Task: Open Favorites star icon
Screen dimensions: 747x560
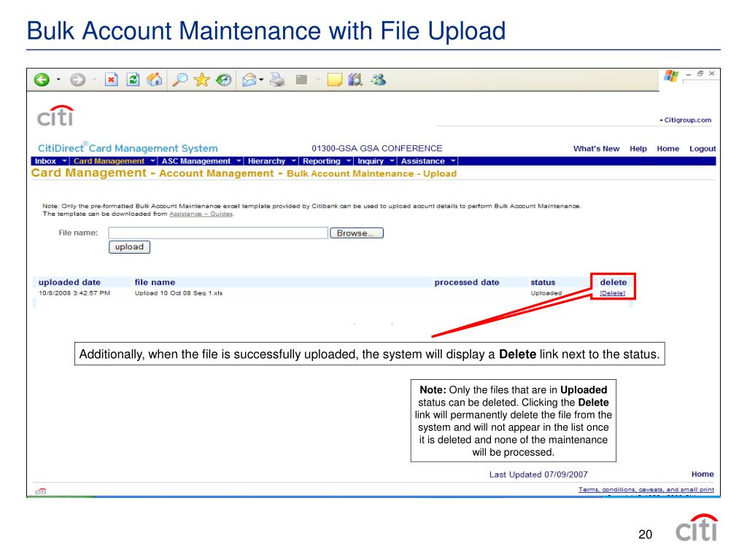Action: [202, 79]
